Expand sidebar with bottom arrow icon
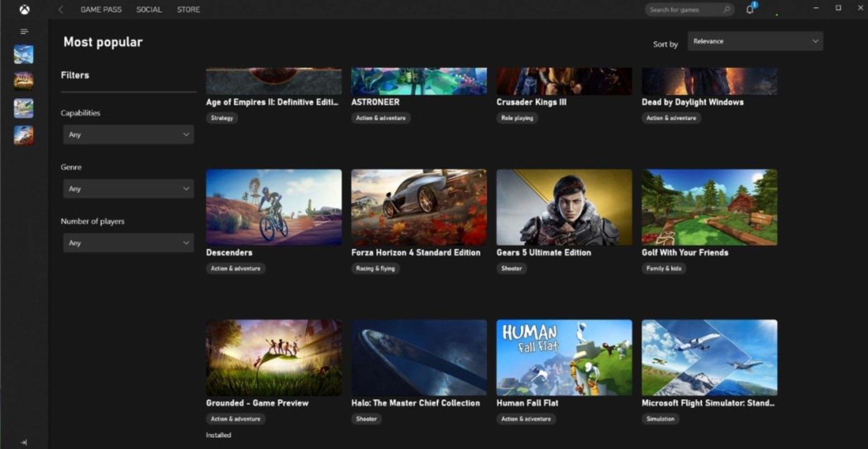 (x=24, y=442)
